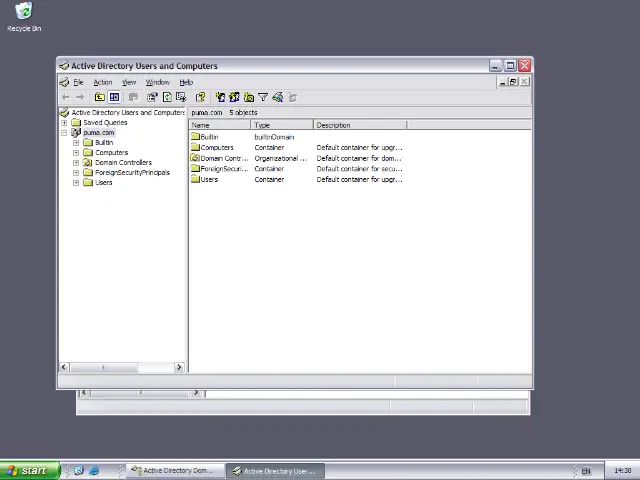Select Saved Queries in the tree

(105, 122)
